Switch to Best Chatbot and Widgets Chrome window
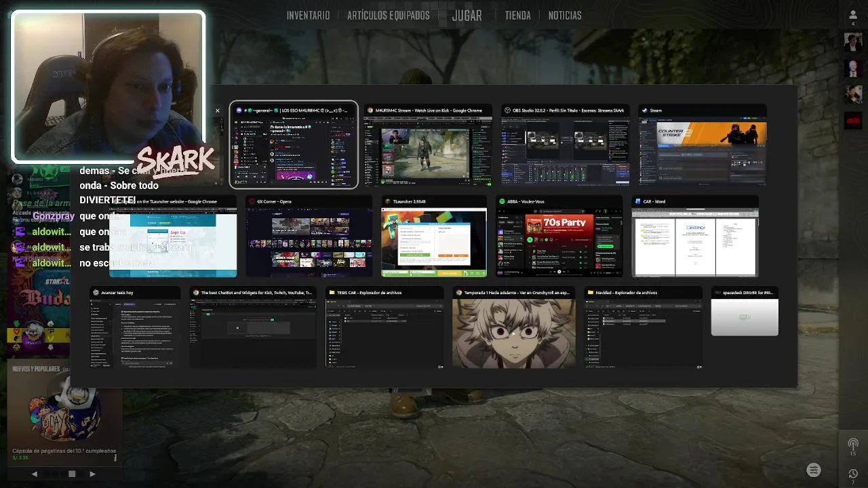The image size is (868, 488). (253, 328)
